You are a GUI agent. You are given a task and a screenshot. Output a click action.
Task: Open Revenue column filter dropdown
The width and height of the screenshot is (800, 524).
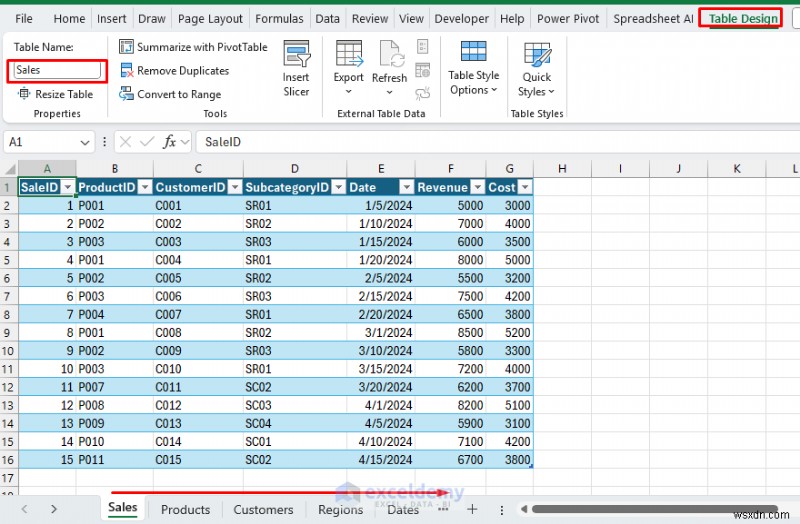coord(478,187)
